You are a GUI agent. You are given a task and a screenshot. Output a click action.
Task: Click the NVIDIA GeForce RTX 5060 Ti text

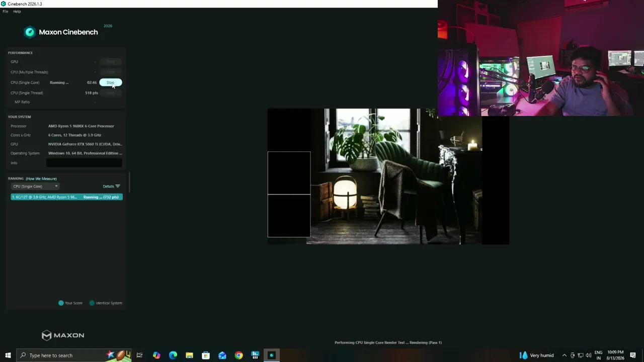click(85, 144)
